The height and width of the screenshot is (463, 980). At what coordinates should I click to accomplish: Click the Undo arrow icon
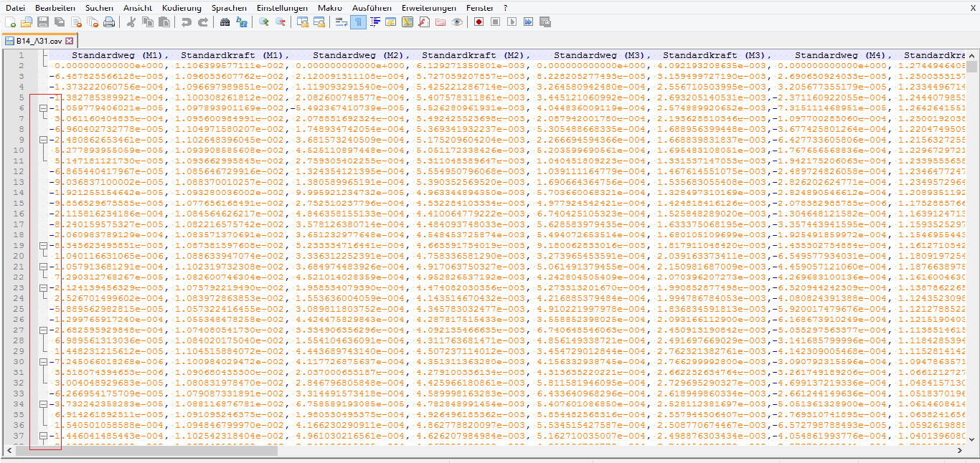pos(187,22)
